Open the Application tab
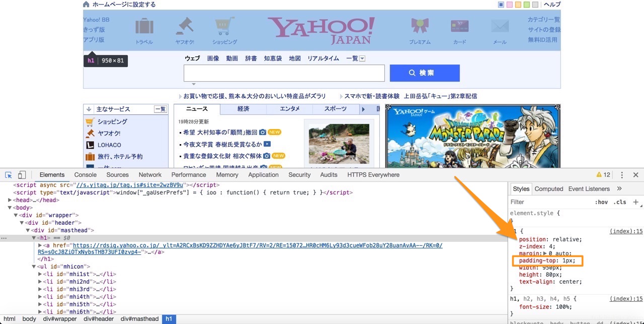Image resolution: width=644 pixels, height=324 pixels. click(x=263, y=175)
